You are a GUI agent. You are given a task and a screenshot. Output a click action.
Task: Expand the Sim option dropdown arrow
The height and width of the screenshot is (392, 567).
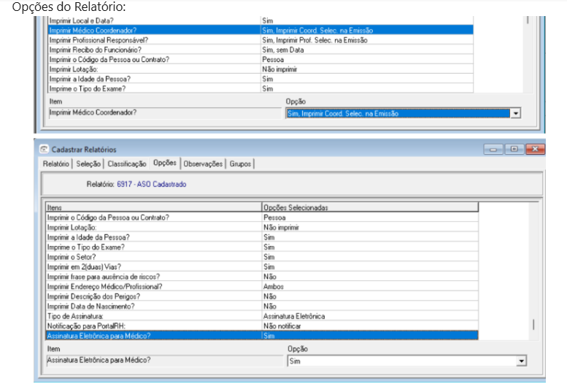521,361
